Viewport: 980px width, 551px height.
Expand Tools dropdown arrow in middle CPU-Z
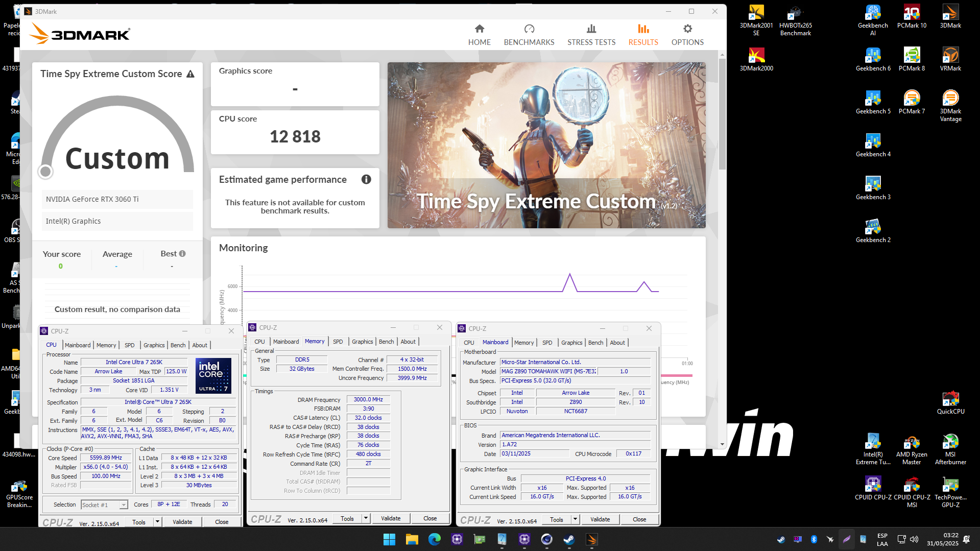point(366,518)
